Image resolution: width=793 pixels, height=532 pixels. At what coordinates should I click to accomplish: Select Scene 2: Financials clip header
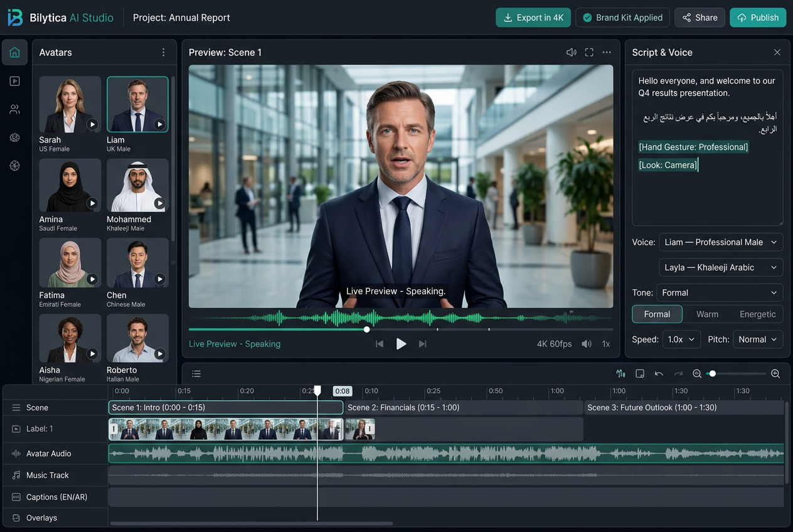click(x=464, y=408)
